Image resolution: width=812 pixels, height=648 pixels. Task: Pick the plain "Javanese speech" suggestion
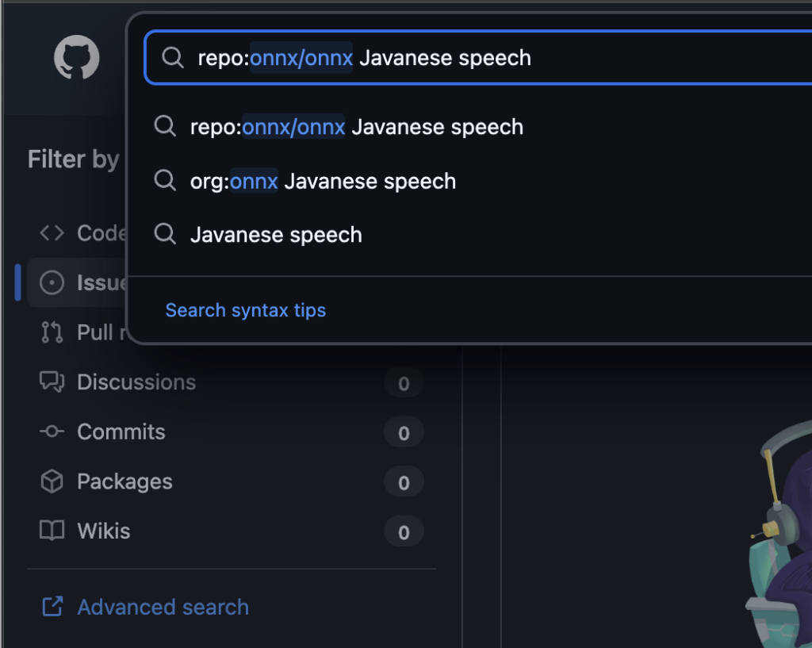(276, 235)
